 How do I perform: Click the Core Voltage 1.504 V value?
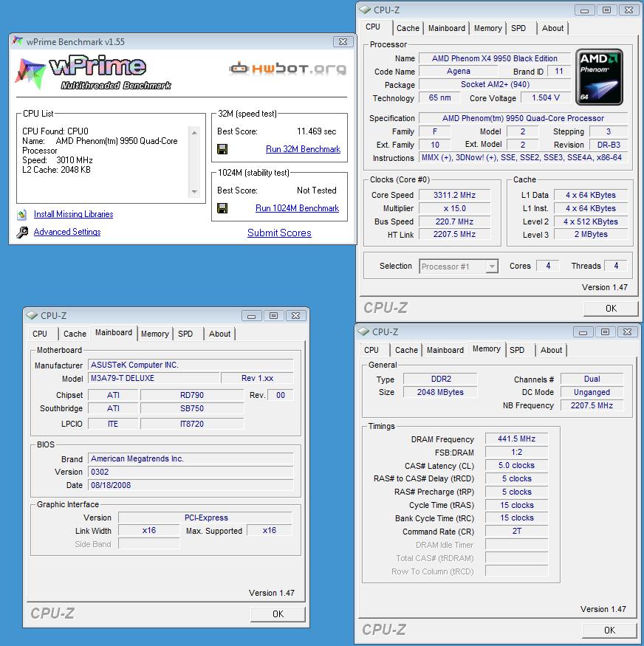546,97
